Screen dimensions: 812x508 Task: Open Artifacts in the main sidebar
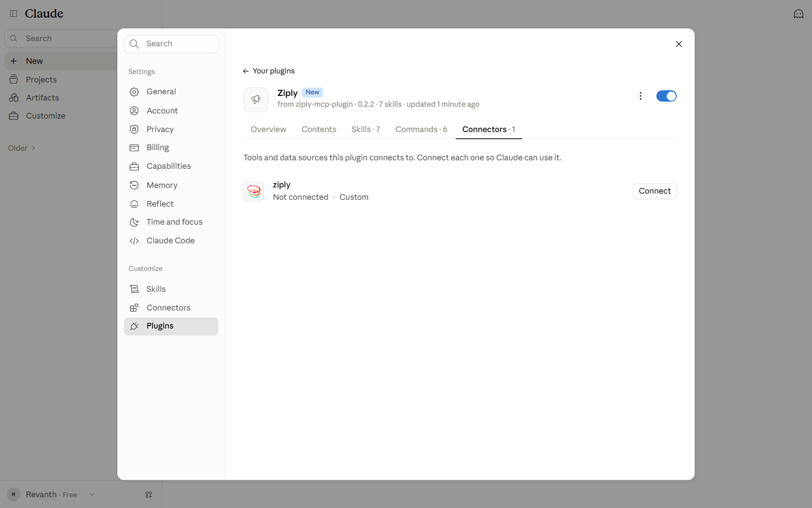pos(61,98)
